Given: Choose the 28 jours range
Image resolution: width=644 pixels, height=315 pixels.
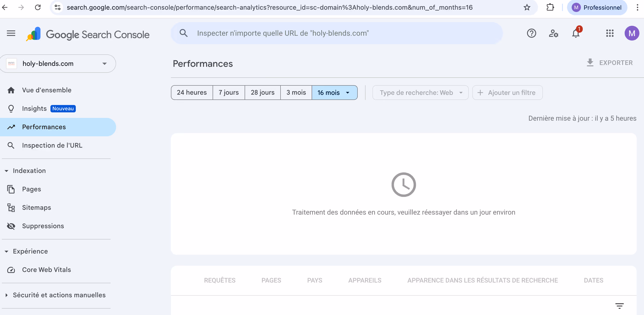Looking at the screenshot, I should click(x=263, y=93).
